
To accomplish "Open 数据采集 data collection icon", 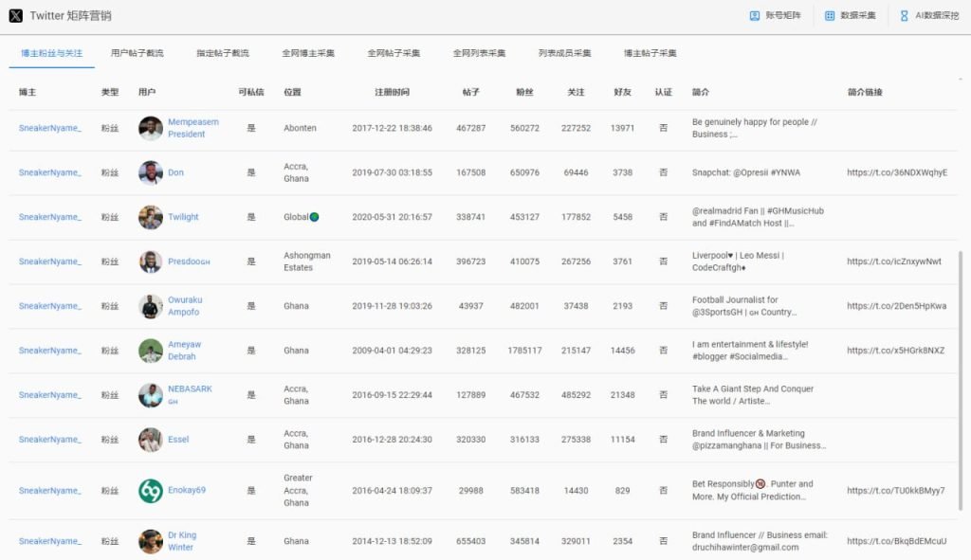I will tap(830, 16).
